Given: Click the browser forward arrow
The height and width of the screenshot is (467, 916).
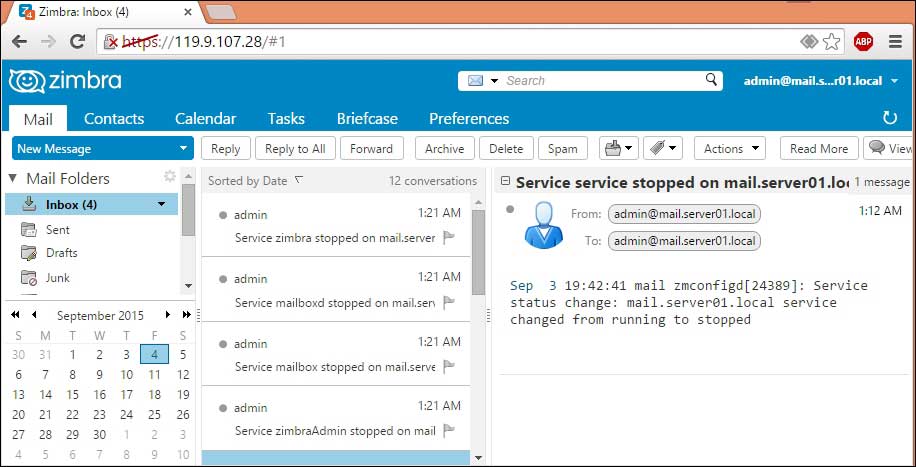Looking at the screenshot, I should click(x=48, y=41).
